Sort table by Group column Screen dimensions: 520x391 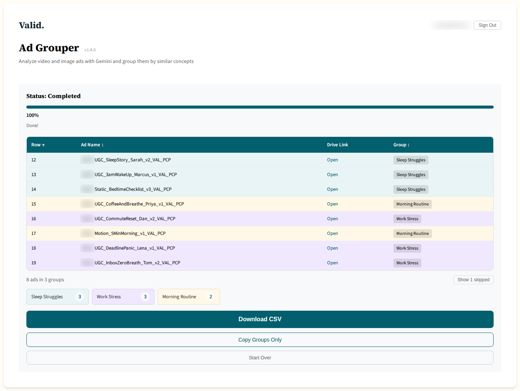click(401, 145)
